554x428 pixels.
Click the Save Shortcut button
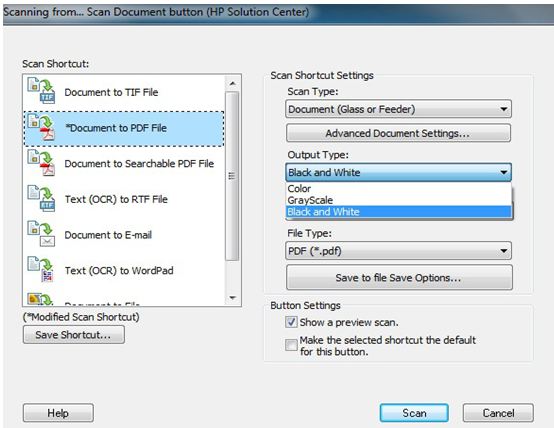pyautogui.click(x=73, y=334)
